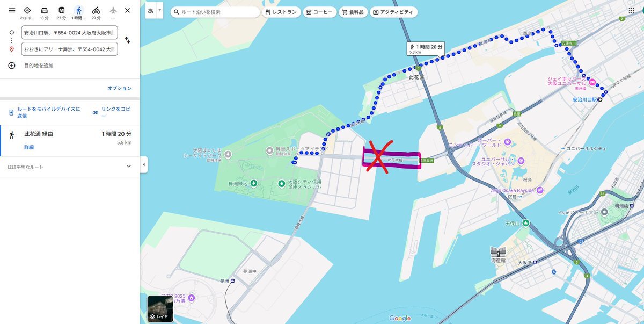Select the cycling travel mode icon
Viewport: 644px width, 324px height.
point(96,10)
